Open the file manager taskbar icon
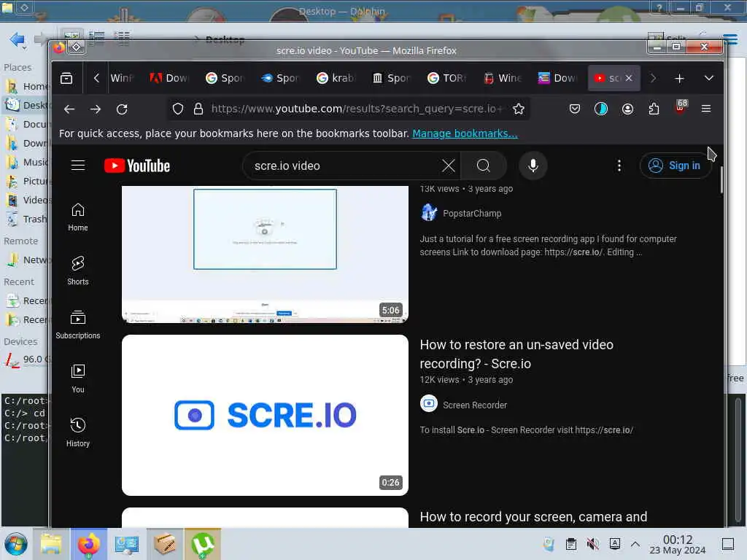Screen dimensions: 747x560 click(x=50, y=544)
